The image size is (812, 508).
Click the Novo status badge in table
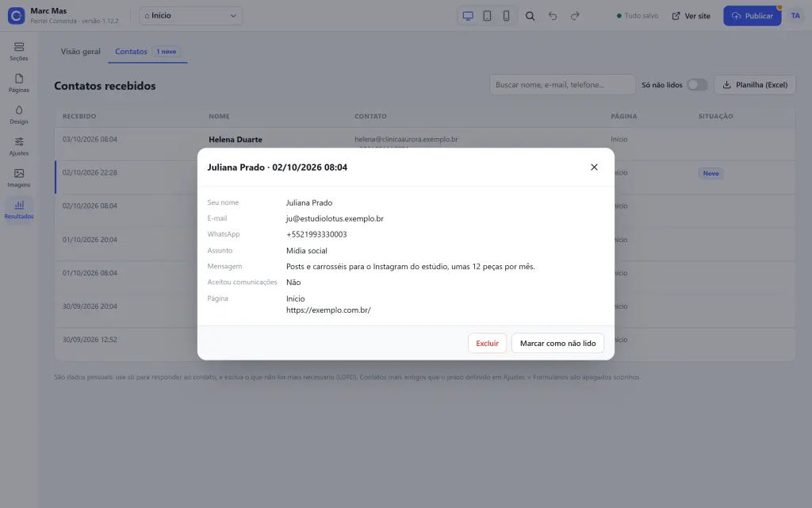[710, 173]
